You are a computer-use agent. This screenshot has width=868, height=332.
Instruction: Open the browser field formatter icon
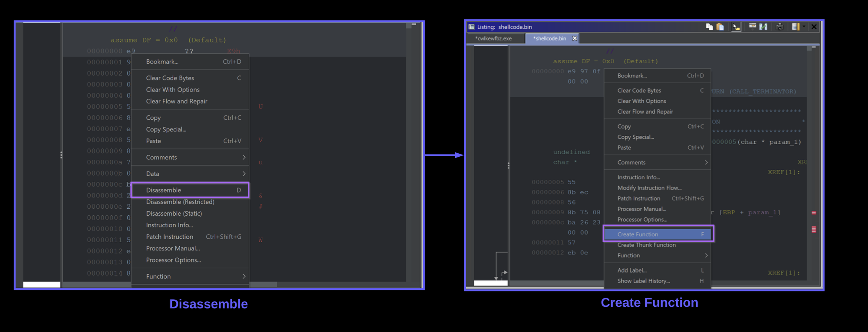pos(753,26)
